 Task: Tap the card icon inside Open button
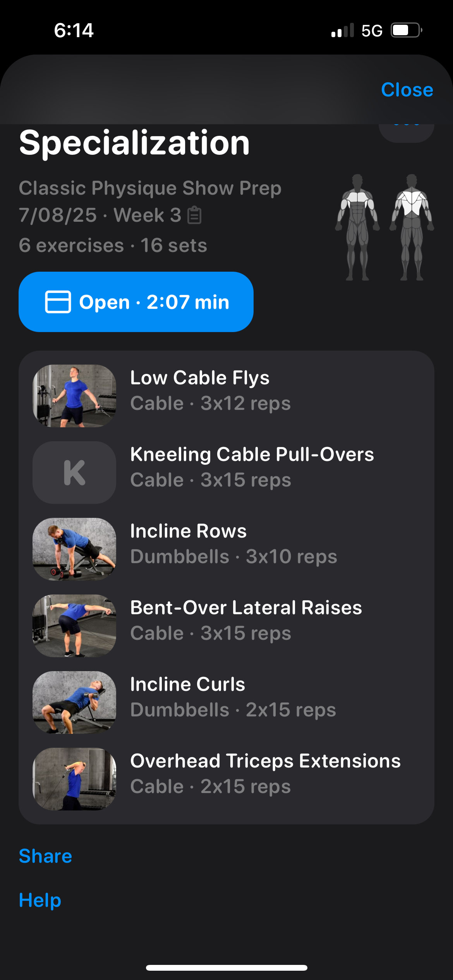pyautogui.click(x=58, y=302)
